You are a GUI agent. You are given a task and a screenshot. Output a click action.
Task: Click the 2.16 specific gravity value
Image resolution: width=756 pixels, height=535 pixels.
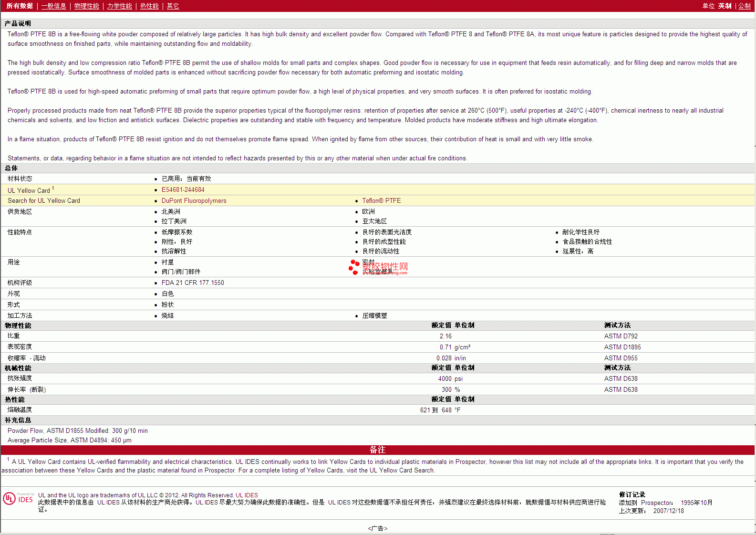(x=445, y=336)
